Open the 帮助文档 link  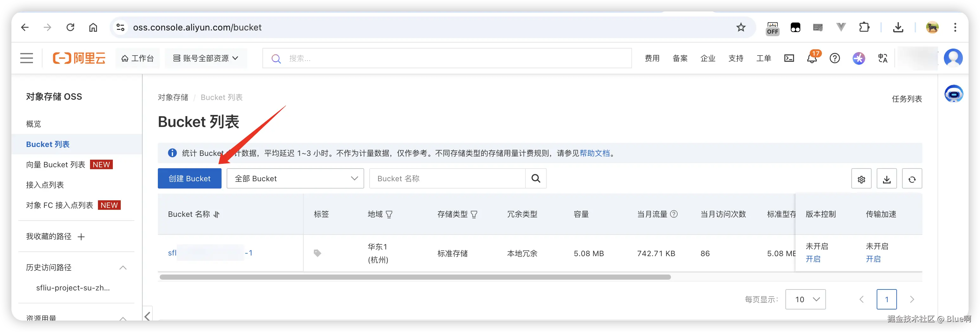pyautogui.click(x=595, y=153)
